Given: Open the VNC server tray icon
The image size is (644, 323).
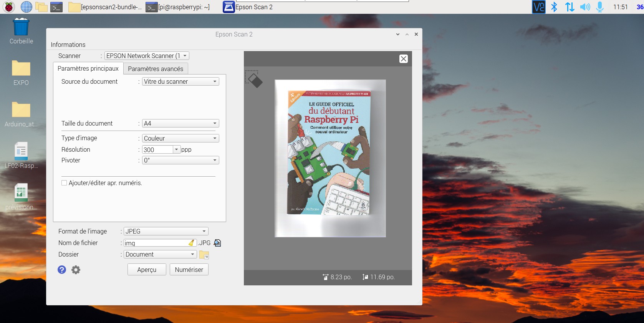Looking at the screenshot, I should point(538,7).
